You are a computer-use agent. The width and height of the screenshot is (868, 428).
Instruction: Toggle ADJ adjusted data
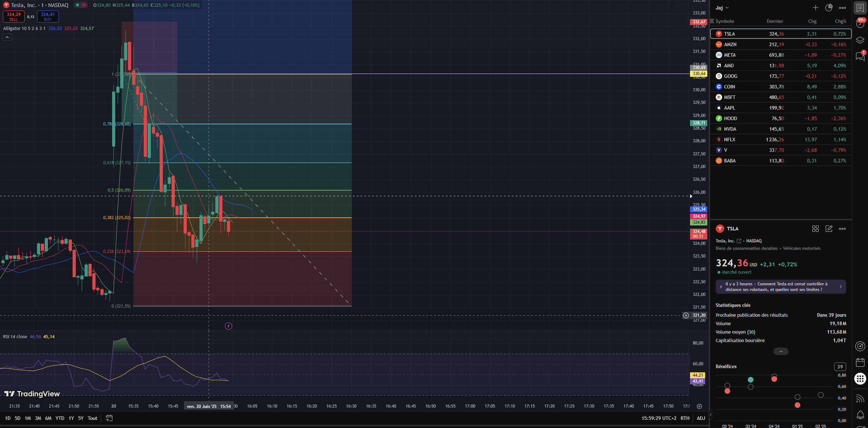[701, 418]
